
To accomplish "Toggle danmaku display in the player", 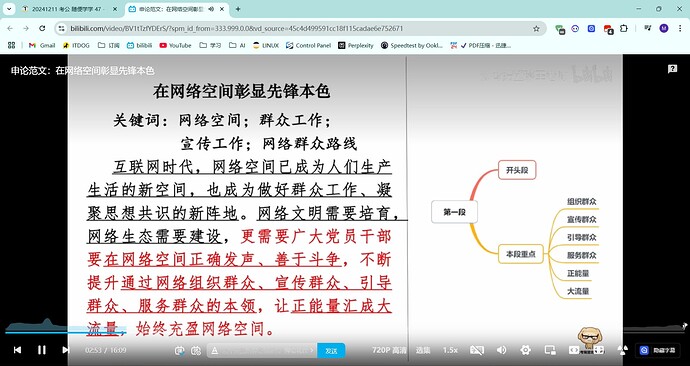I will (x=179, y=351).
